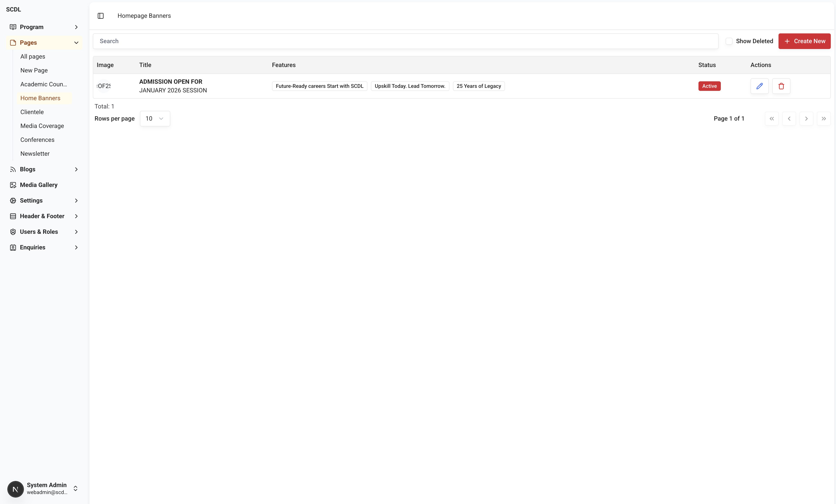Focus the Search input field
This screenshot has height=504, width=836.
point(405,41)
